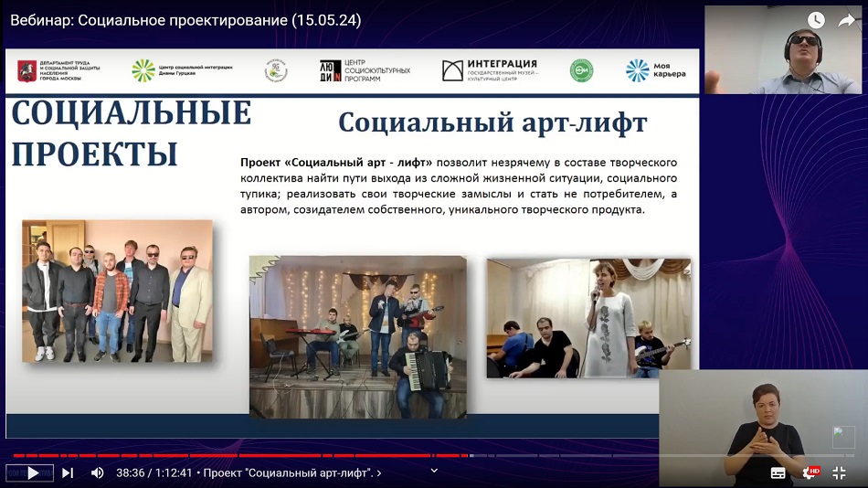
Task: Add the video to Watch Later
Action: (x=816, y=20)
